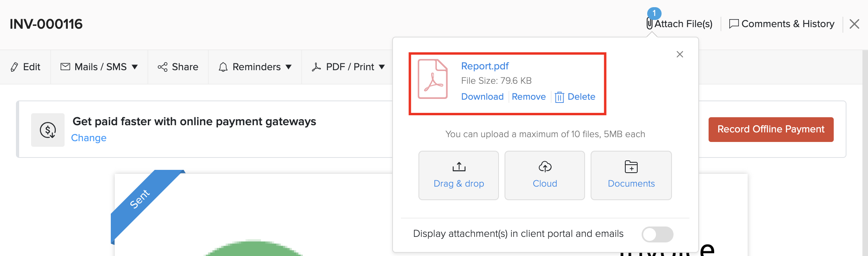This screenshot has width=868, height=256.
Task: Enable display attachments in client portal toggle
Action: [x=657, y=234]
